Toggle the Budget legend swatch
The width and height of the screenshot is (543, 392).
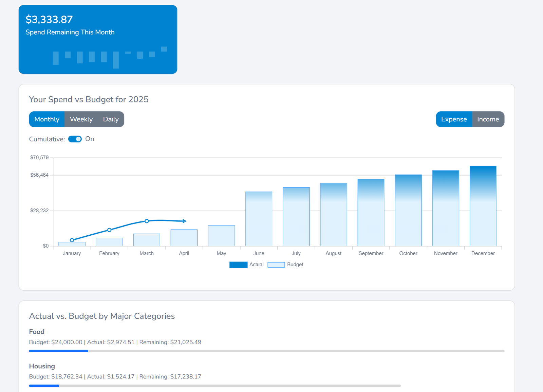[276, 265]
